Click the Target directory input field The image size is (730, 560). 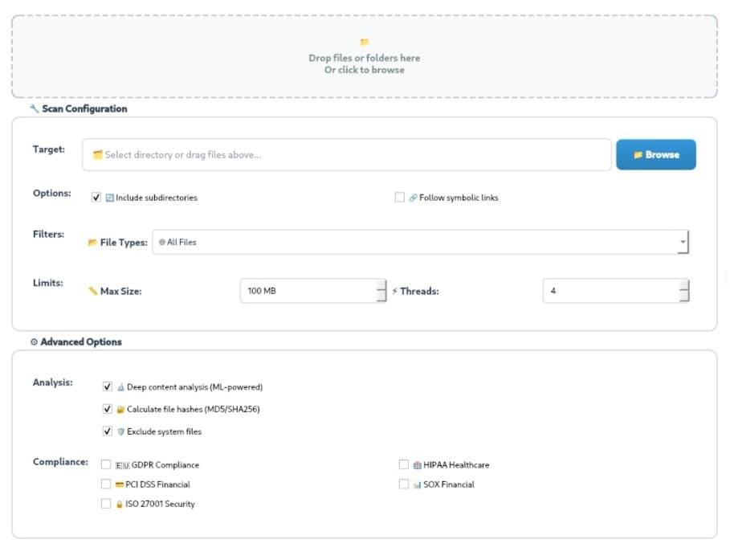[346, 155]
